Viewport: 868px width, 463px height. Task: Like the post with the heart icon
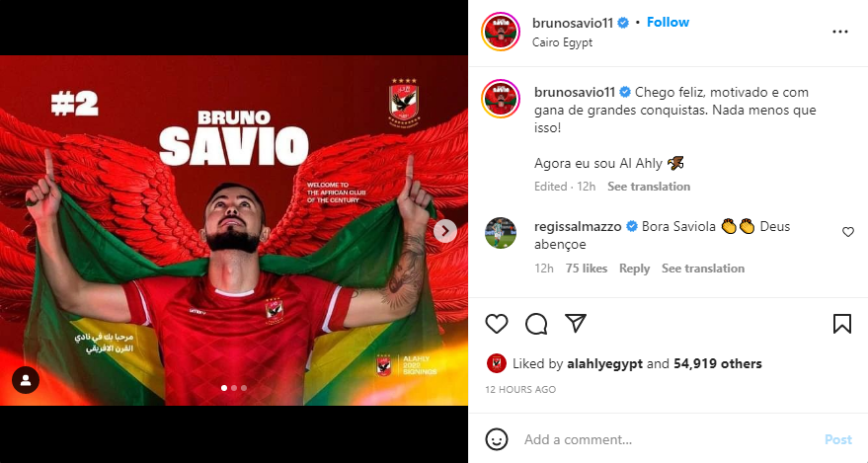497,324
